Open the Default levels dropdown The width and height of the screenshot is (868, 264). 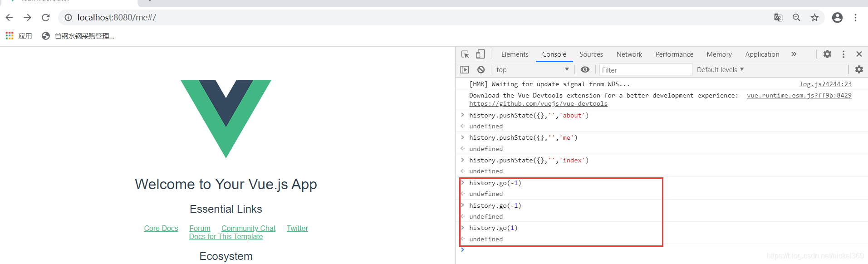pos(720,69)
